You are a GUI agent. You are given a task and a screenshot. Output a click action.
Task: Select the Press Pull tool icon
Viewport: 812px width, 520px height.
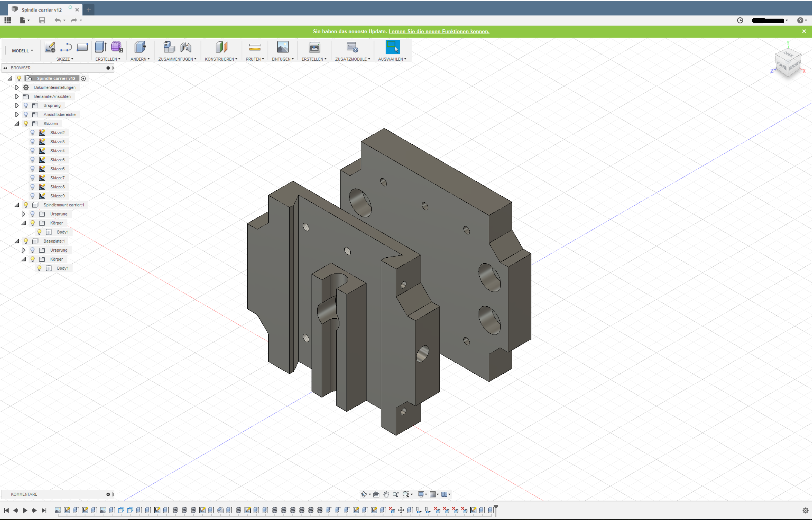(140, 47)
